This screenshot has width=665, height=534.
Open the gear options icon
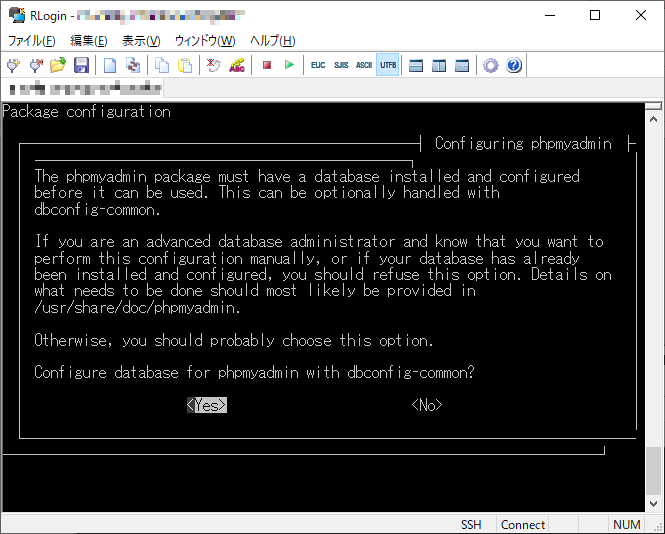[490, 65]
